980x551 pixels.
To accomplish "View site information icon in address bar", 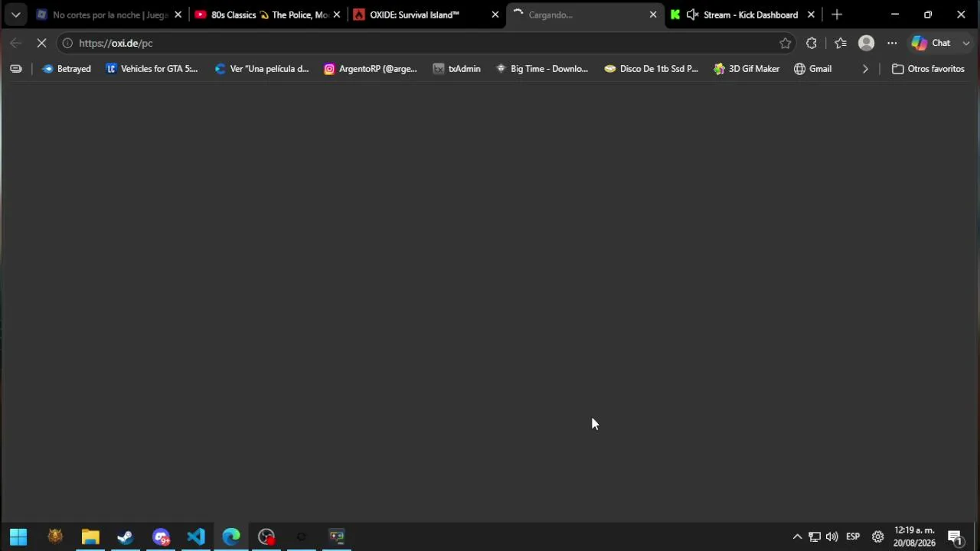I will click(x=67, y=43).
